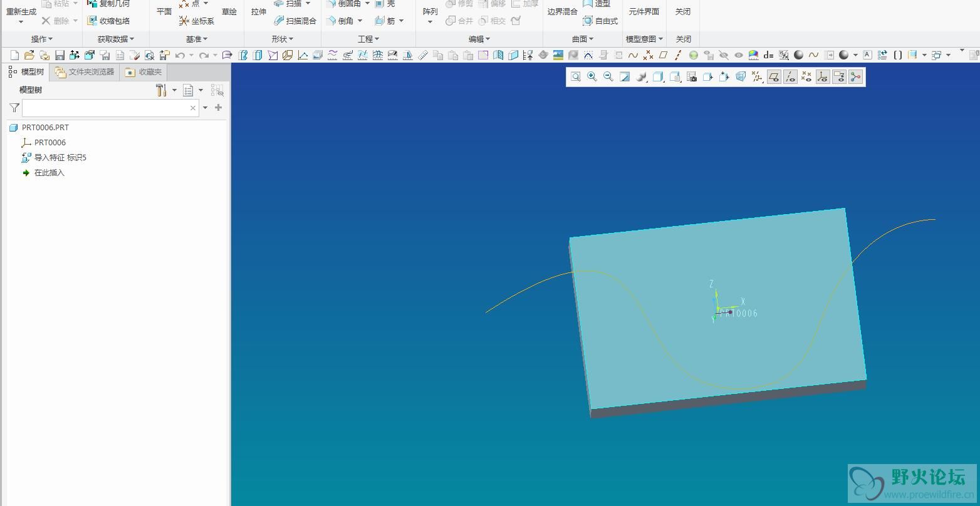
Task: Click the Refit zoom icon in view toolbar
Action: (x=575, y=77)
